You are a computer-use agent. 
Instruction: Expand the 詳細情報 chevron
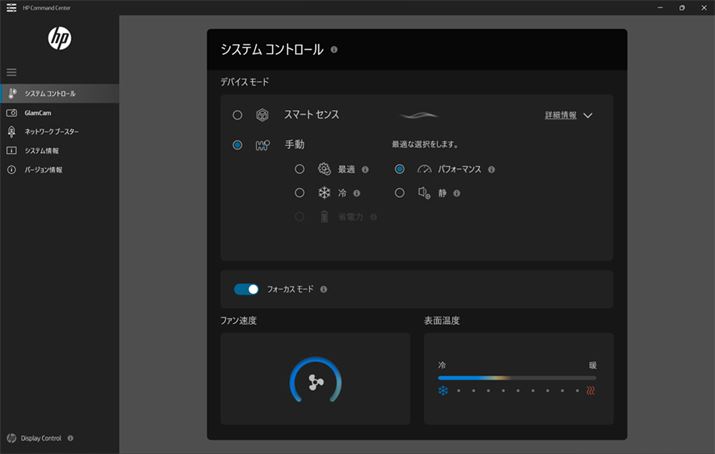pos(588,115)
